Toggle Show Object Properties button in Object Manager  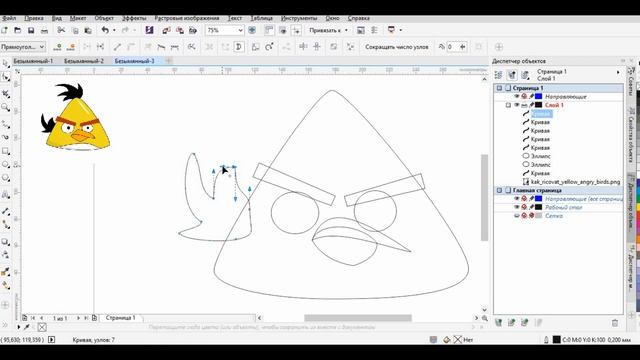pyautogui.click(x=498, y=75)
